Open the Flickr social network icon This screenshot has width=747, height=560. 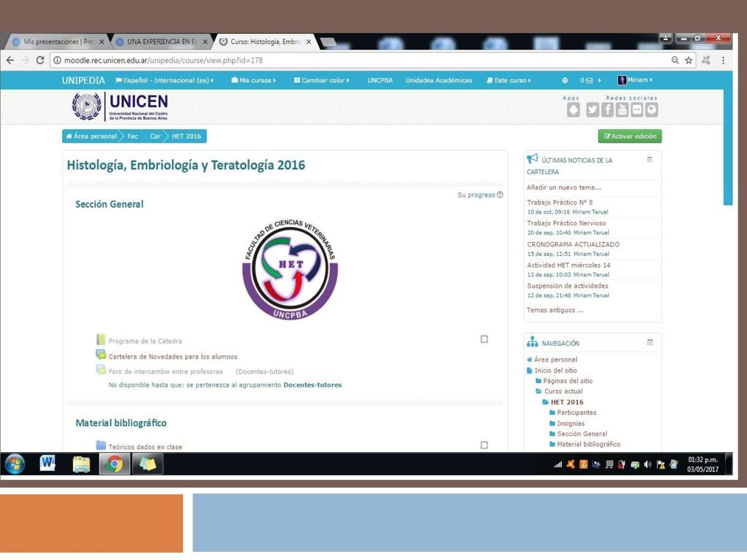[x=637, y=110]
